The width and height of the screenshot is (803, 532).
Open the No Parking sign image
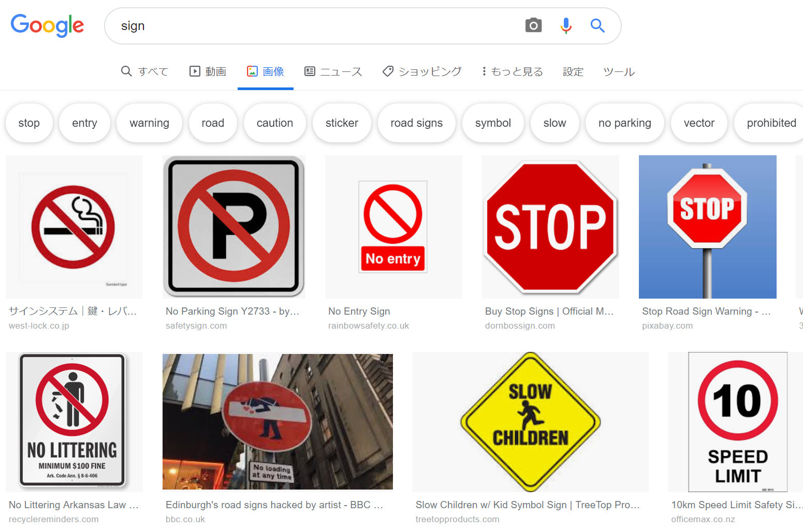coord(233,227)
